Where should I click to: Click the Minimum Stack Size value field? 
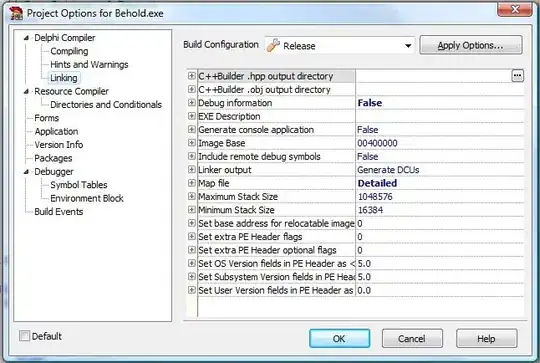[x=440, y=210]
